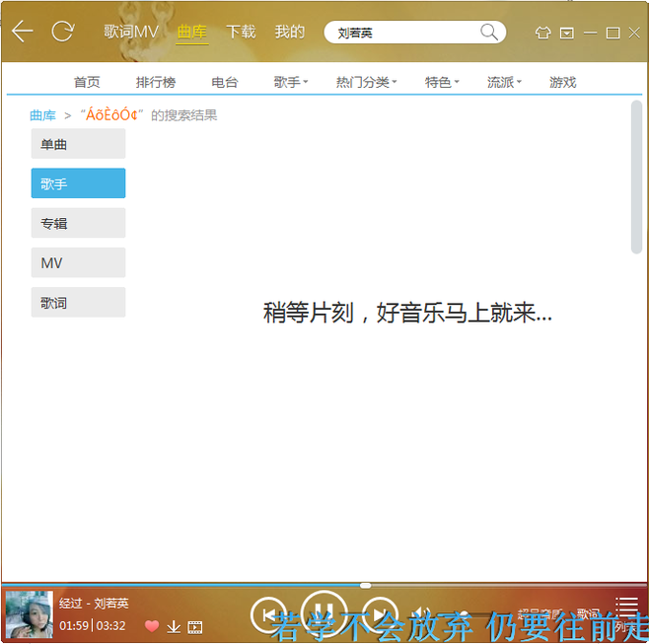The image size is (649, 644).
Task: Open the skin (shirt) icon
Action: click(x=543, y=33)
